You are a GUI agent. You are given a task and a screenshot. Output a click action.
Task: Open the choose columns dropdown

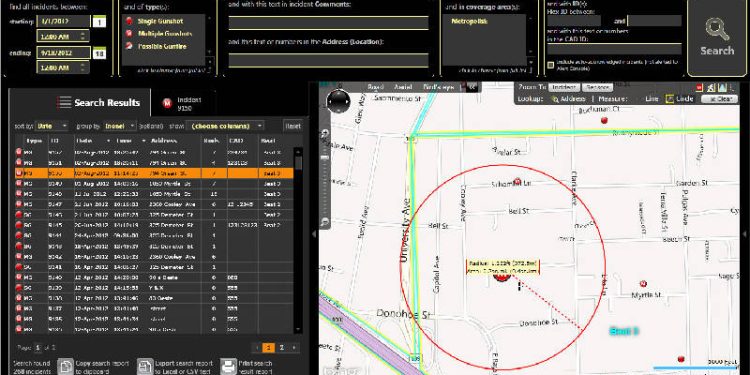pos(225,126)
